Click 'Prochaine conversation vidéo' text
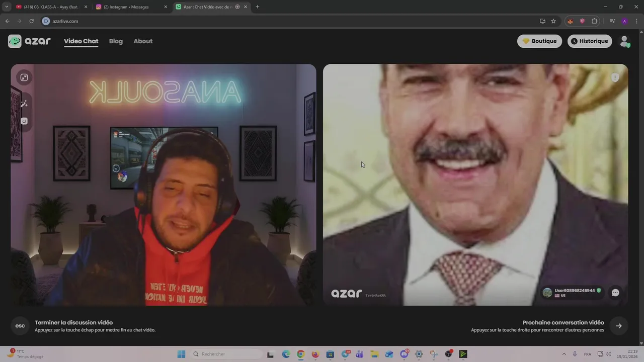This screenshot has height=362, width=644. (x=563, y=323)
